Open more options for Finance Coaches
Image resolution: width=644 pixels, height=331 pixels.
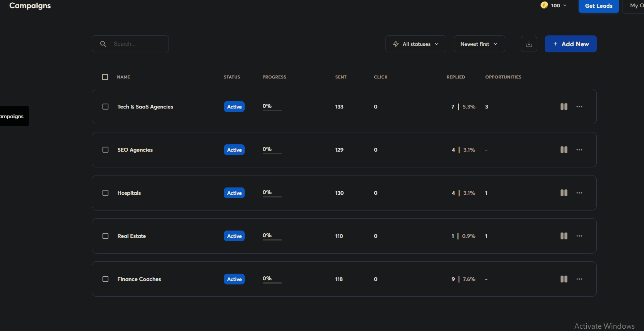(x=579, y=279)
